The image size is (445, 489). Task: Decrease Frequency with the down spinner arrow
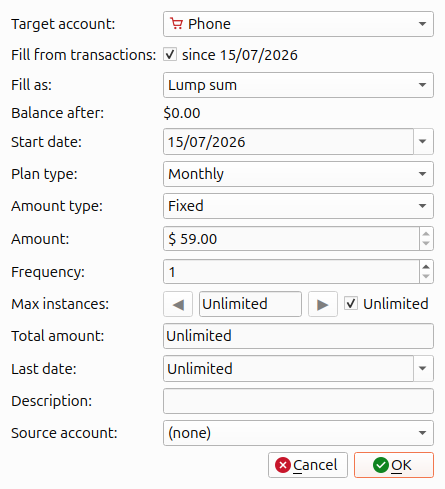[426, 277]
